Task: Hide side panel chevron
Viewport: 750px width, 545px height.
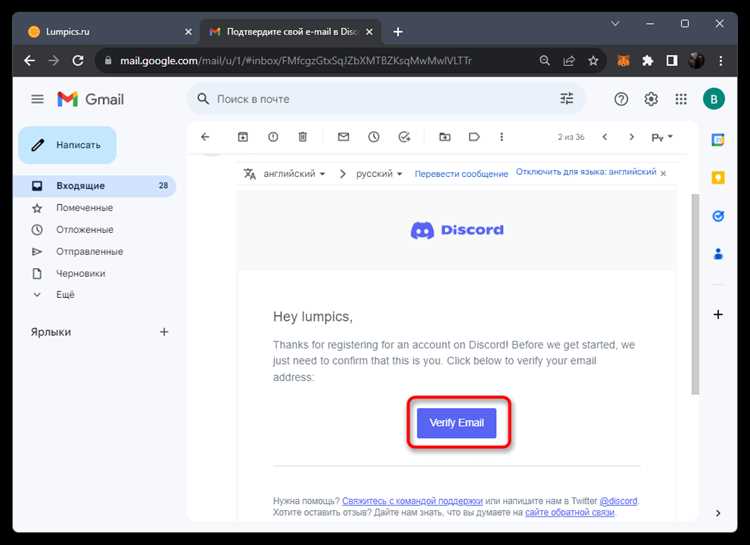Action: click(x=718, y=513)
